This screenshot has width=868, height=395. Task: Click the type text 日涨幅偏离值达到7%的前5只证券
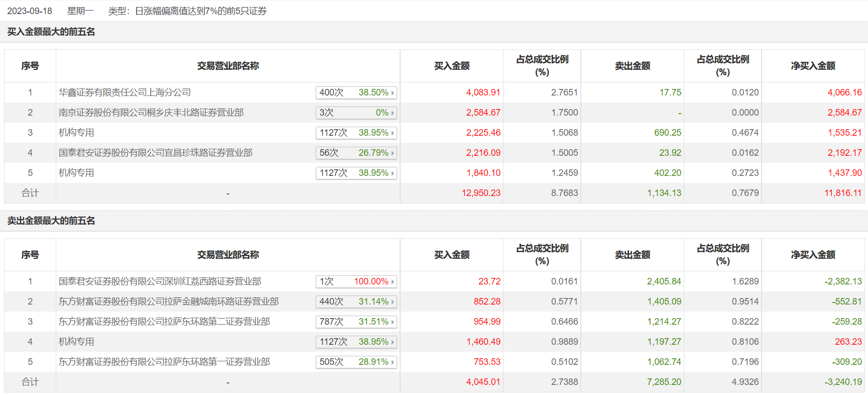click(x=201, y=11)
